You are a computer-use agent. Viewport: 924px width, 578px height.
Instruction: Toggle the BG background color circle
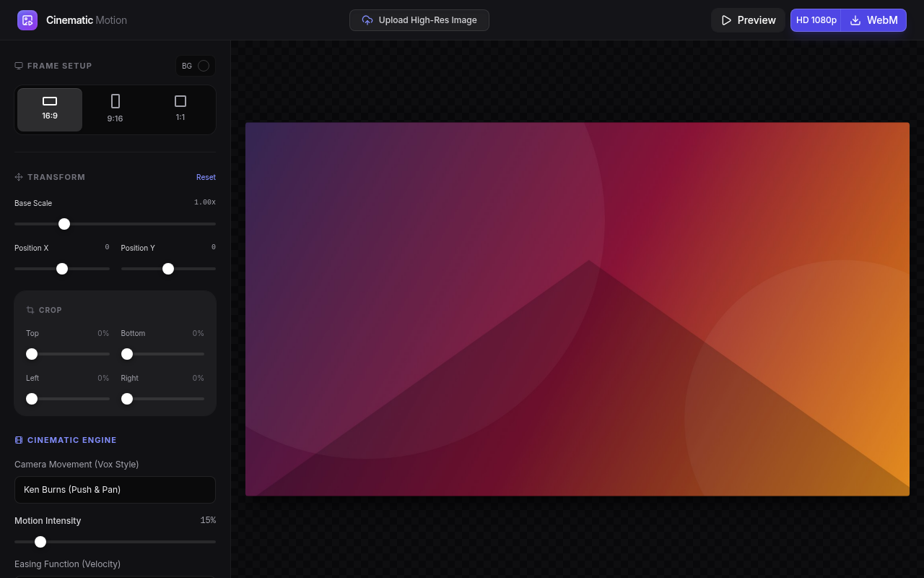(x=204, y=66)
